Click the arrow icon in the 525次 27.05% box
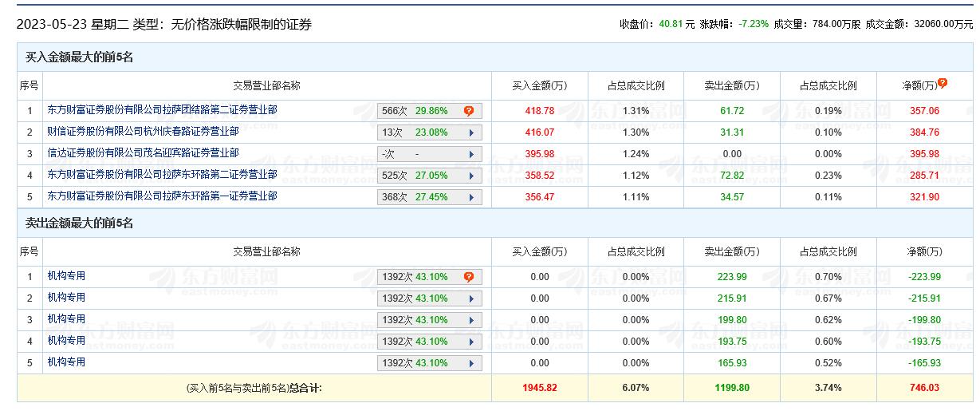Viewport: 980px width, 415px height. point(471,176)
